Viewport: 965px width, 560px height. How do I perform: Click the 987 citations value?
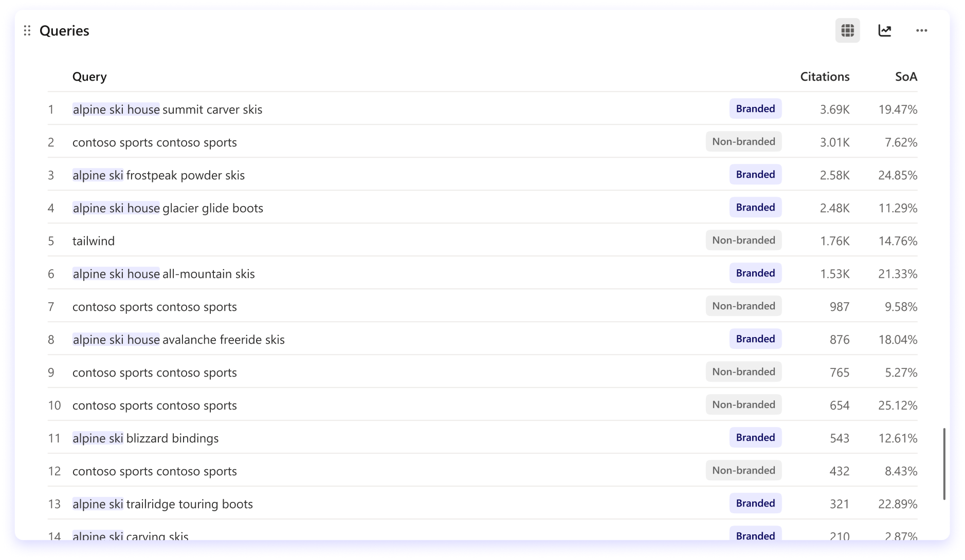(839, 307)
